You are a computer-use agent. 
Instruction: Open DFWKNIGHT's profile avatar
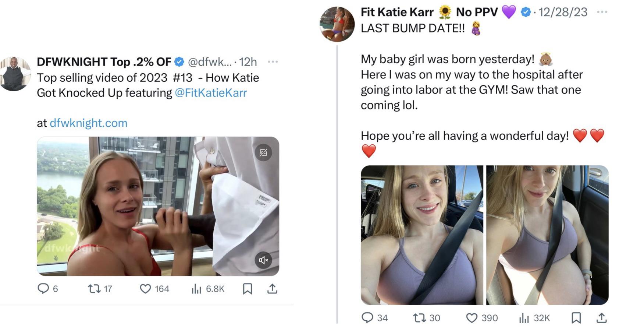tap(14, 74)
